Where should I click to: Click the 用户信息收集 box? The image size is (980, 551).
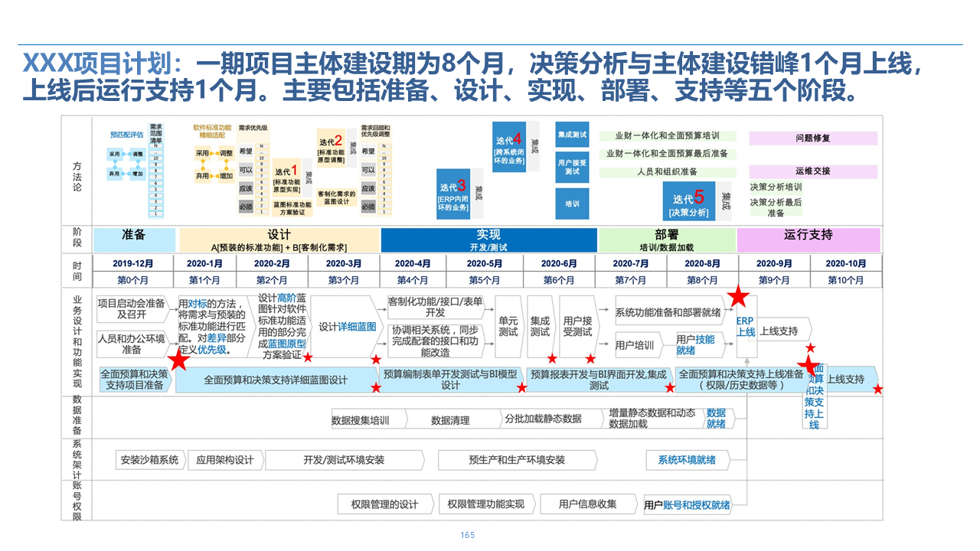(587, 504)
